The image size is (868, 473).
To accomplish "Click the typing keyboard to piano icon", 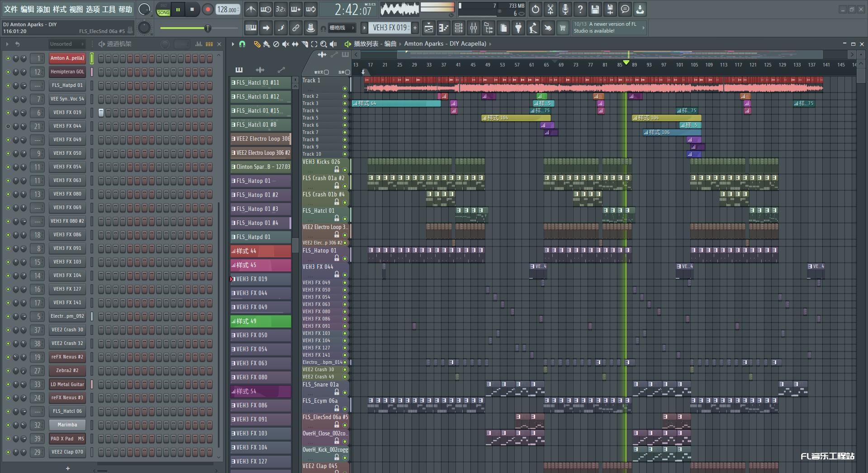I will coord(251,28).
